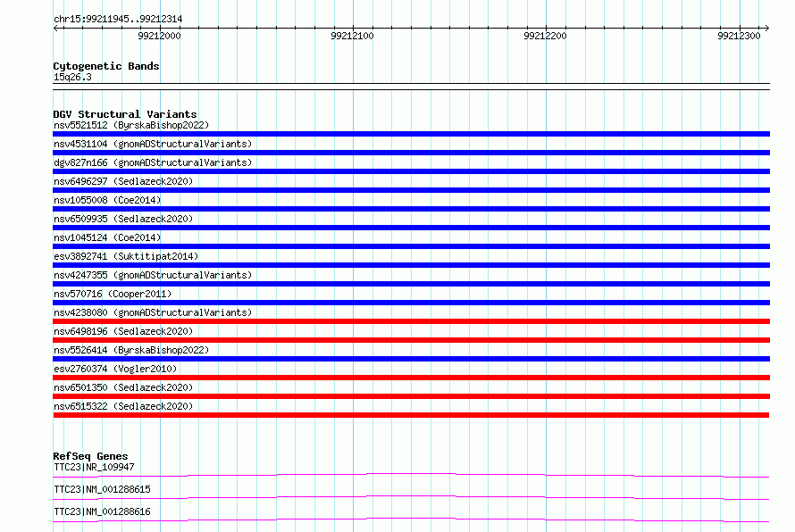Screen dimensions: 795x532
Task: Click the nsv6509935 (Sedlazeck2020) label
Action: [x=123, y=219]
